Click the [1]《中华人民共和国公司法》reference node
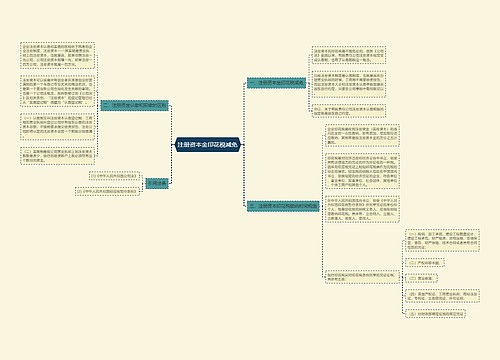 [x=114, y=176]
